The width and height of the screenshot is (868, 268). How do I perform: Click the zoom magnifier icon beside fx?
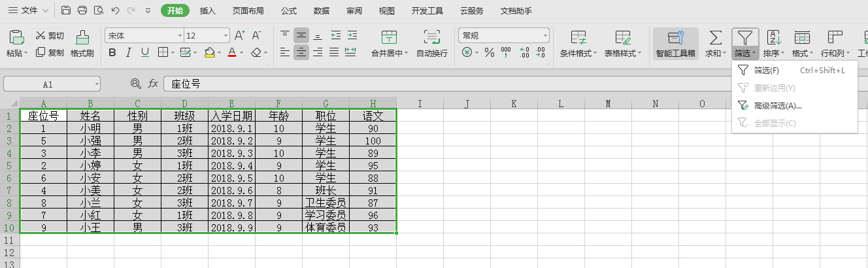[x=135, y=84]
